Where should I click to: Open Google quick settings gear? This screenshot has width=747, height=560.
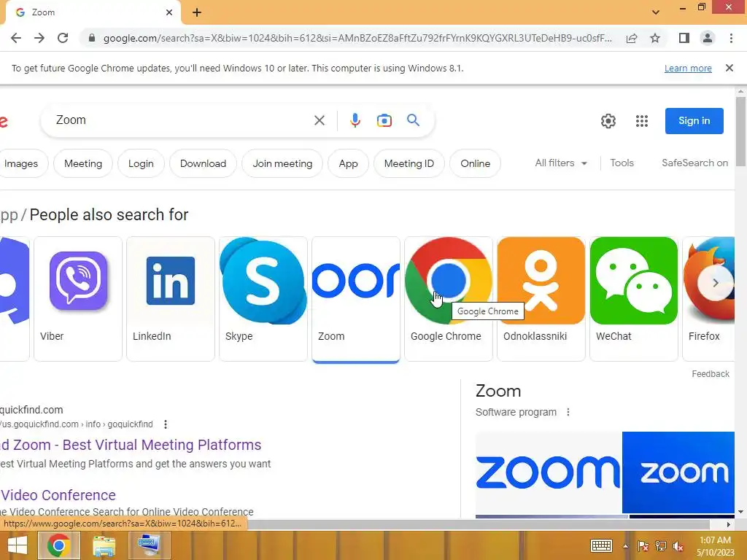pyautogui.click(x=608, y=121)
